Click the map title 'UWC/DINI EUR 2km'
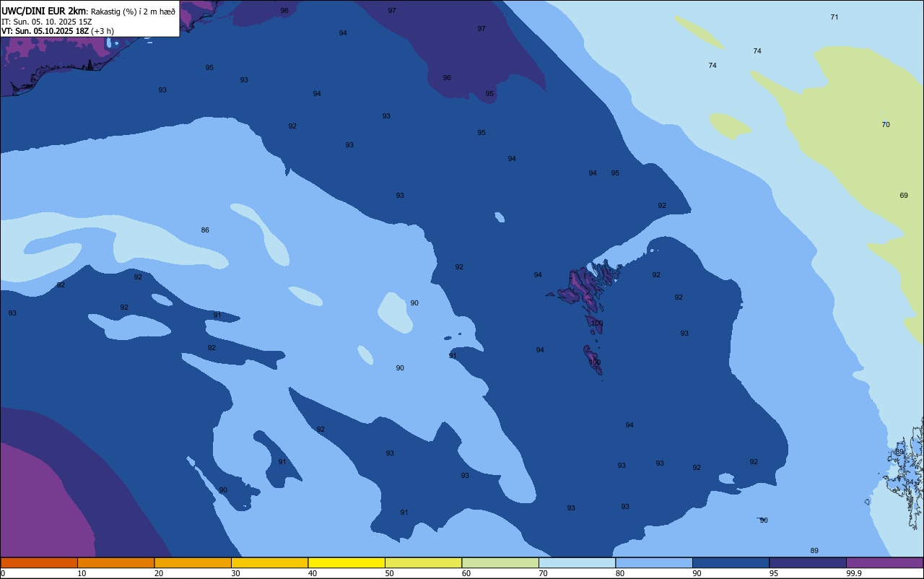This screenshot has width=924, height=579. pos(44,11)
